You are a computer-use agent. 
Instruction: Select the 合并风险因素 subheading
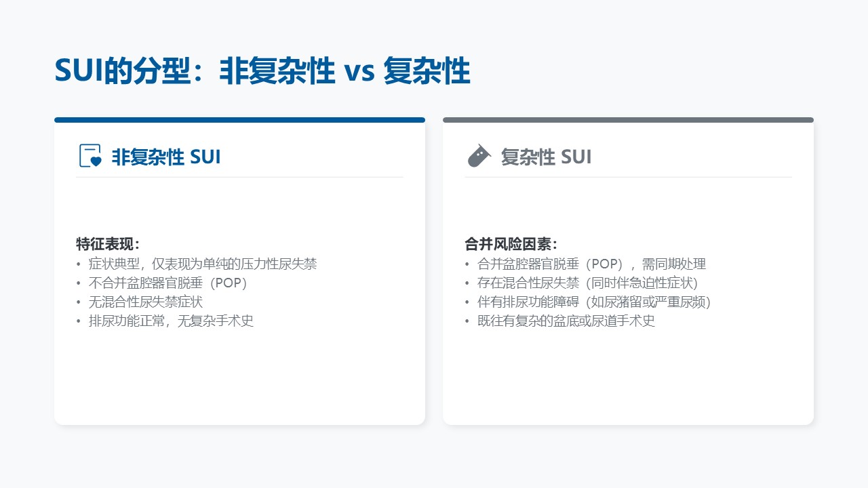pyautogui.click(x=511, y=244)
